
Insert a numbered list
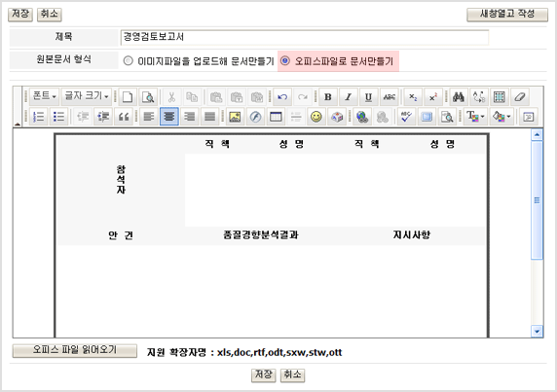38,117
